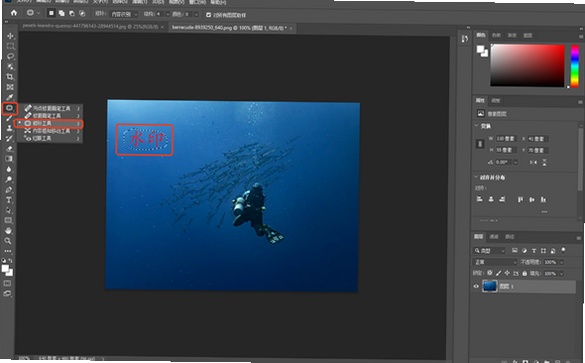Open the layer blend mode dropdown
This screenshot has width=585, height=363.
[x=496, y=262]
